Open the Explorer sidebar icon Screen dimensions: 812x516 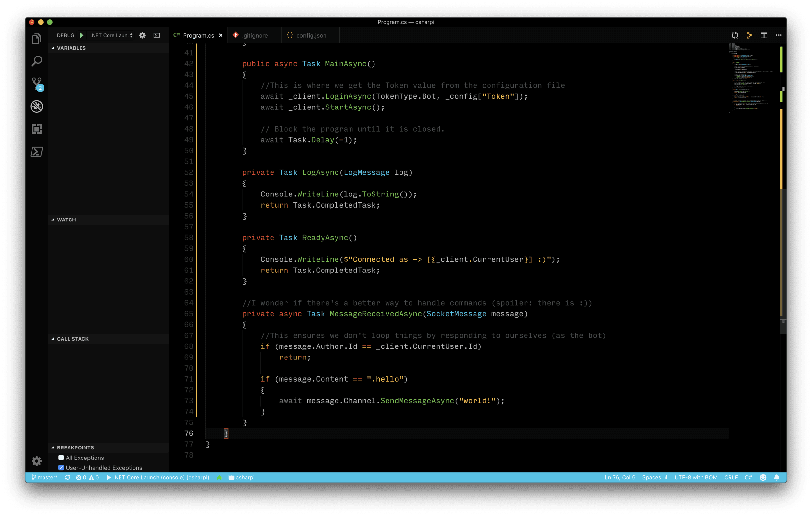click(x=36, y=38)
